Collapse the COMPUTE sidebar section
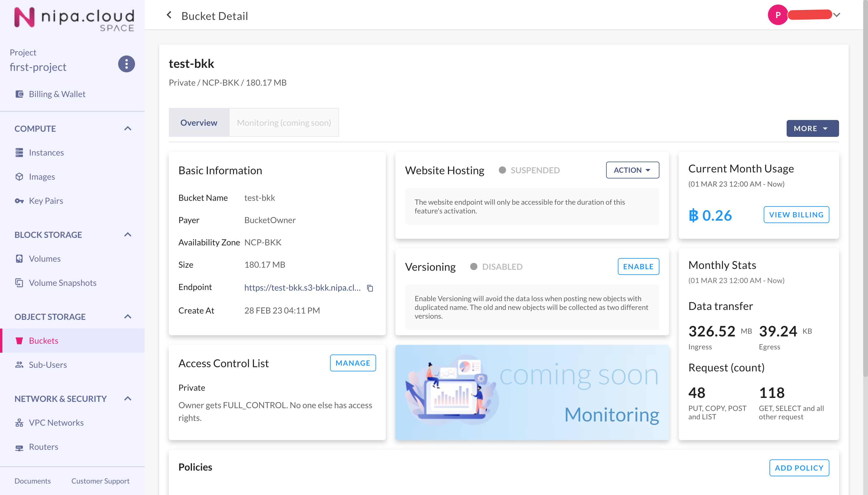868x495 pixels. [127, 128]
